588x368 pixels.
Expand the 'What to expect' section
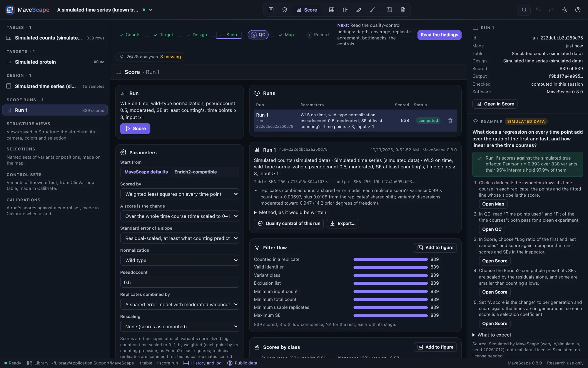492,335
